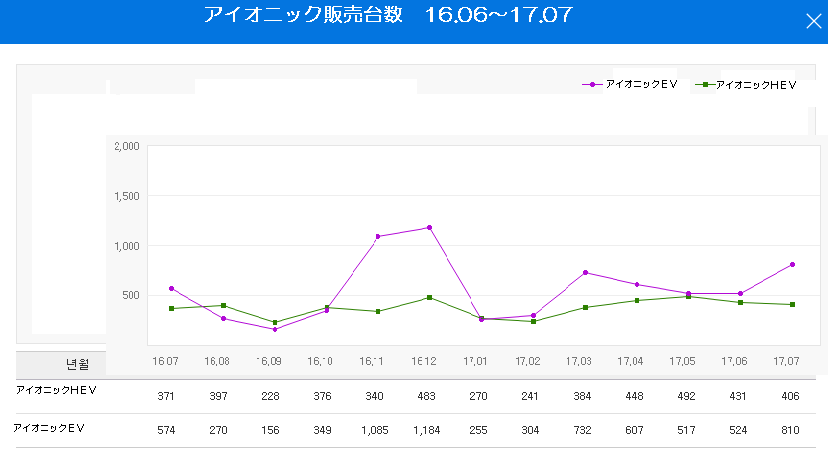
Task: Click HEV value 431 in table
Action: pyautogui.click(x=738, y=396)
